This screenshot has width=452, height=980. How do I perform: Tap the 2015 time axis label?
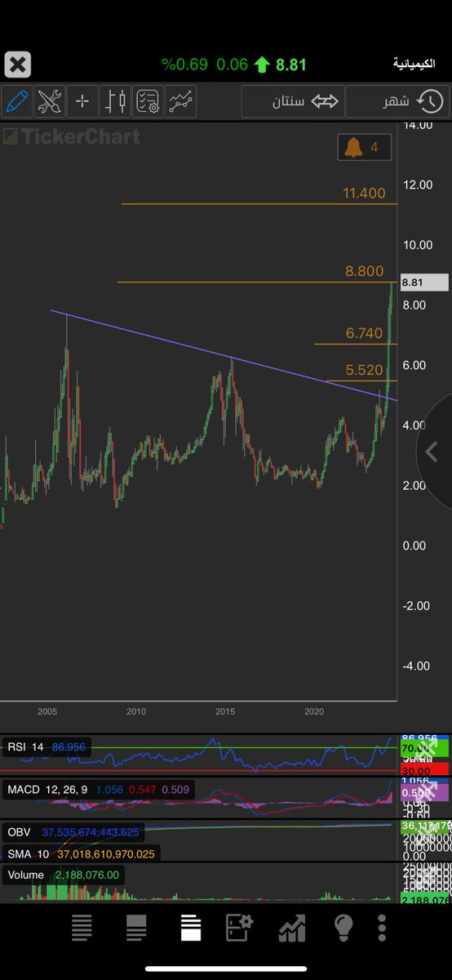[x=225, y=712]
